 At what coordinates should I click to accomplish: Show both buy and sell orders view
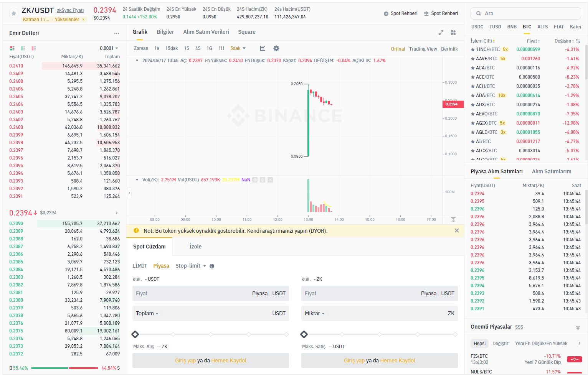pyautogui.click(x=12, y=48)
